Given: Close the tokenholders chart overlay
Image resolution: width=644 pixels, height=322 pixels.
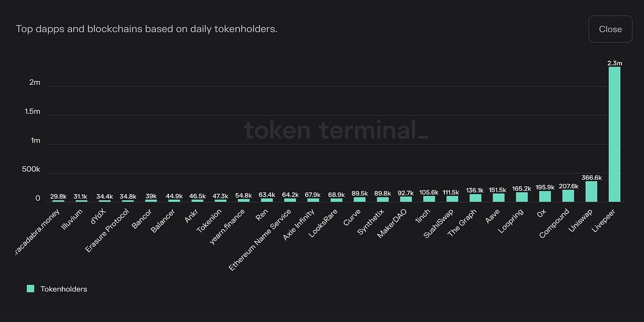Looking at the screenshot, I should point(610,29).
